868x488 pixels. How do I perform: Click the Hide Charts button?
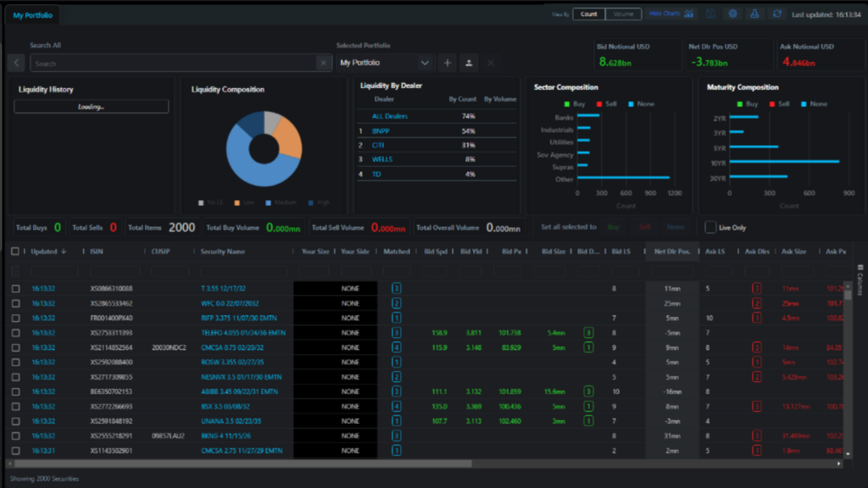click(671, 14)
